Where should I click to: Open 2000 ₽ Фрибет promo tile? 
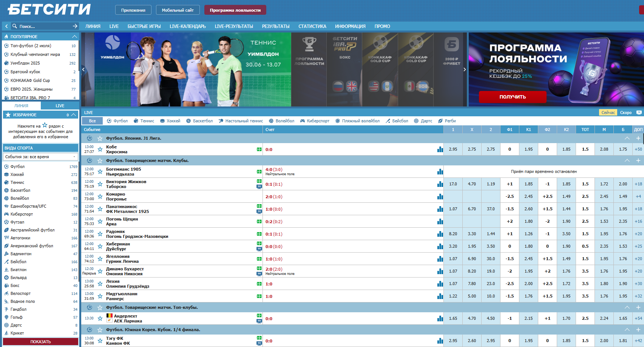tap(451, 69)
